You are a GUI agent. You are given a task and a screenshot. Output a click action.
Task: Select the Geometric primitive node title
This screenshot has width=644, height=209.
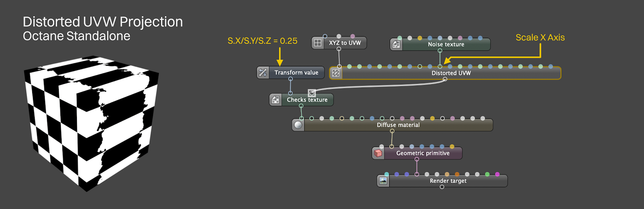(x=423, y=153)
